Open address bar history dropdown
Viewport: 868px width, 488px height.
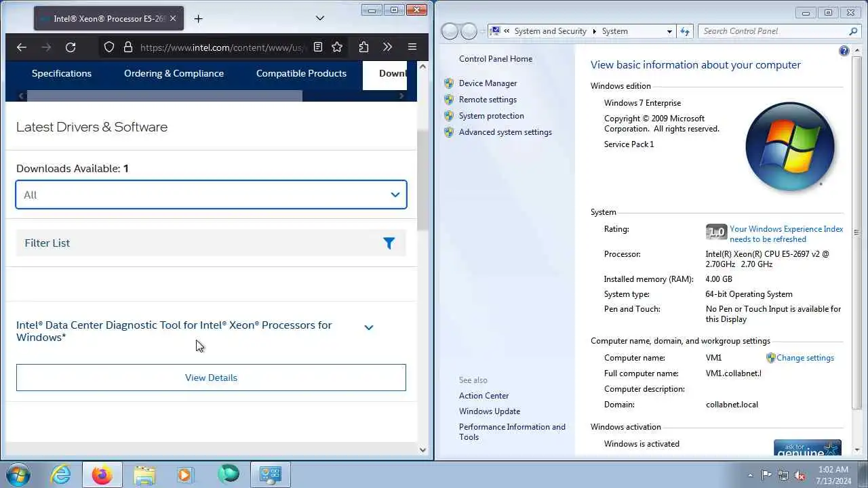tap(669, 31)
